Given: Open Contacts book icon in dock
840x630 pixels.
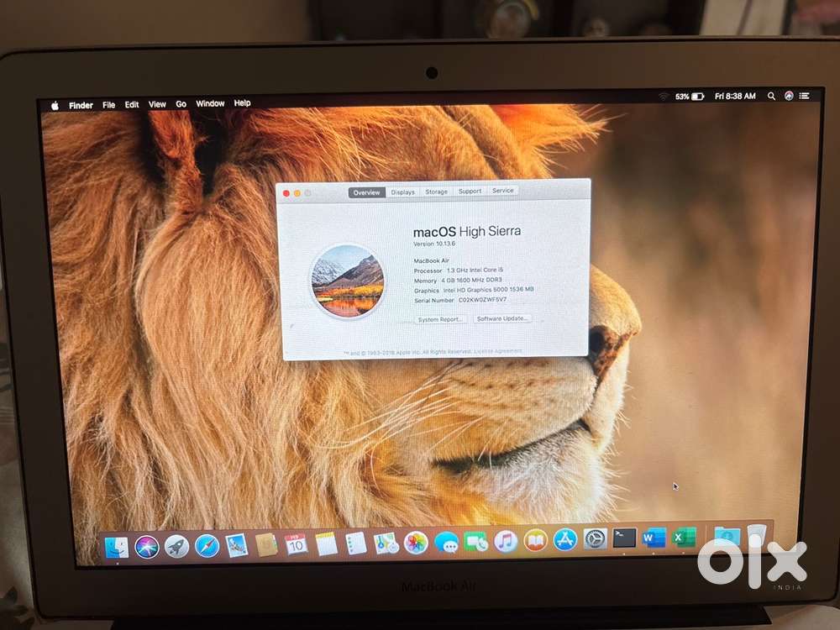Looking at the screenshot, I should click(x=266, y=545).
